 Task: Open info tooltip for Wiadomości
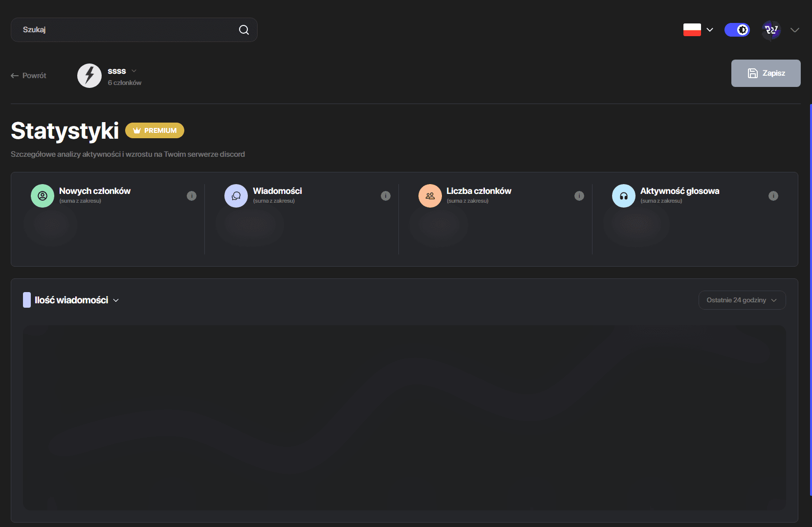pyautogui.click(x=386, y=196)
